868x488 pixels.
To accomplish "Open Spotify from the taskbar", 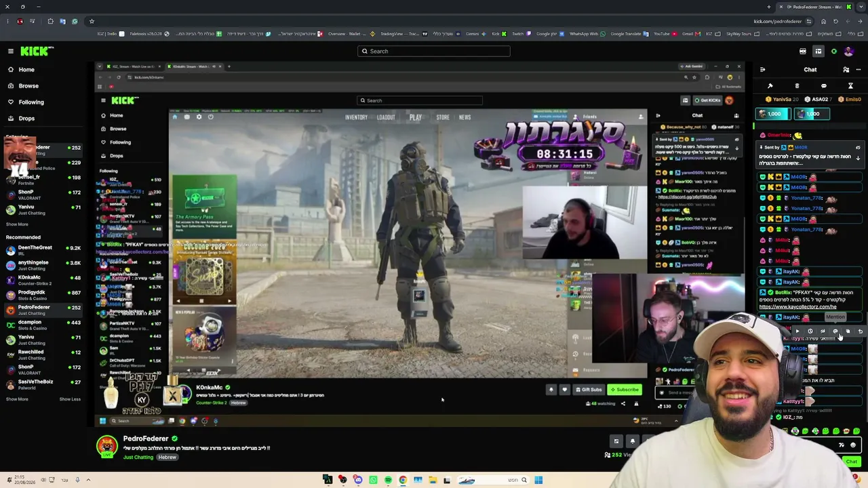I will tap(388, 481).
